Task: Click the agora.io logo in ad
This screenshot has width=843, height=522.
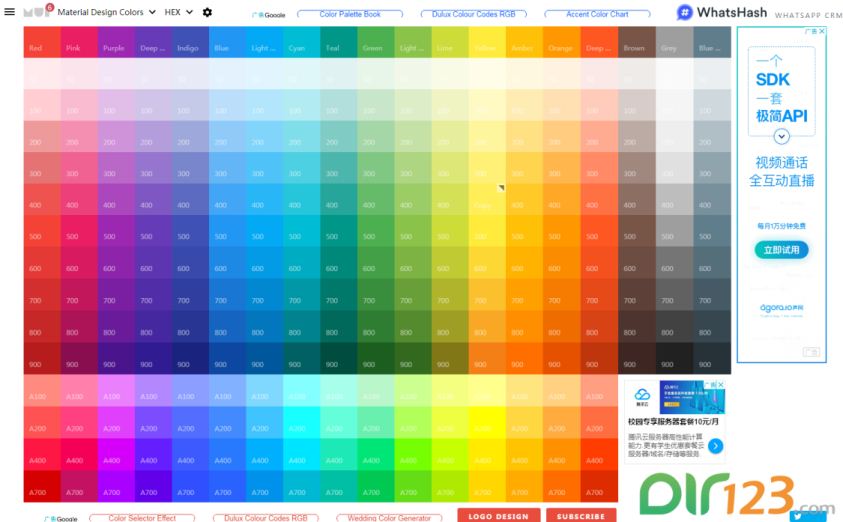Action: pos(781,308)
